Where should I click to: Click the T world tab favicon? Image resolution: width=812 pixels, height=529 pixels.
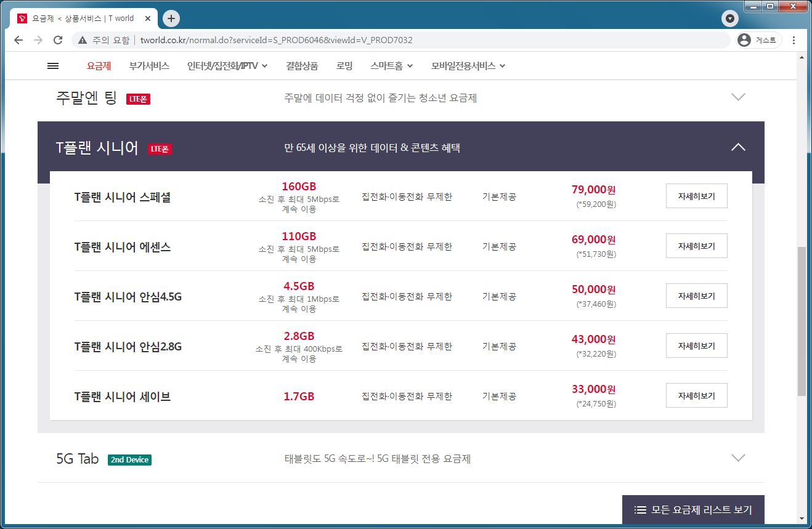(x=22, y=18)
